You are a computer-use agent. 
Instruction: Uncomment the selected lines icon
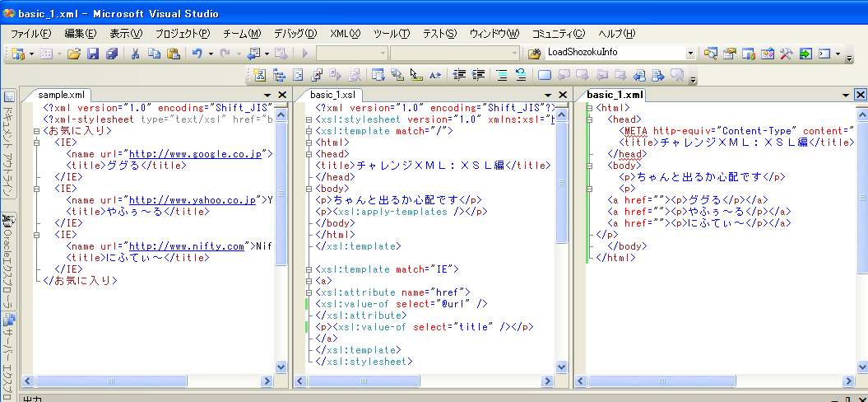coord(520,75)
